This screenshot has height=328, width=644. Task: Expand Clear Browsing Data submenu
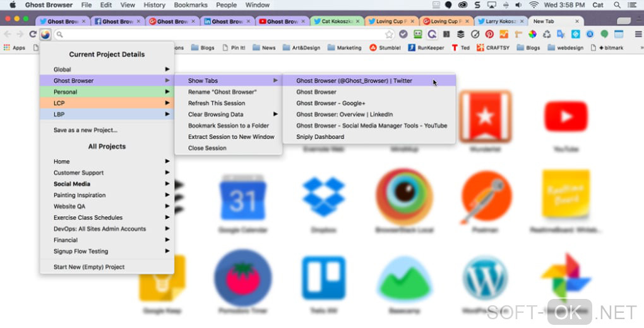[x=229, y=114]
